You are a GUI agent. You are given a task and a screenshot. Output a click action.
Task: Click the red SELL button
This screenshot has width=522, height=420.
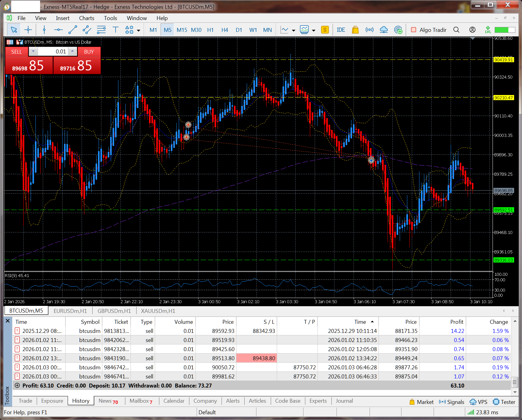click(x=16, y=52)
